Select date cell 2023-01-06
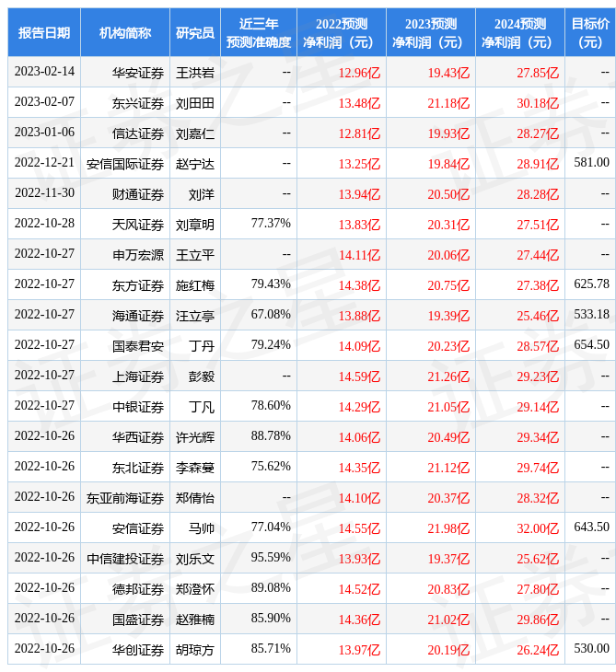Screen dimensions: 616x672 pyautogui.click(x=44, y=132)
